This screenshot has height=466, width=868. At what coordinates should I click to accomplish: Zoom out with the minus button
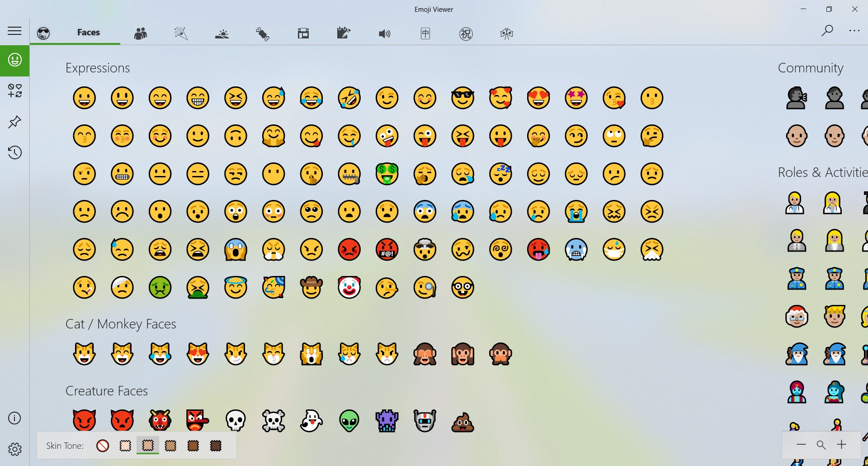(x=801, y=445)
